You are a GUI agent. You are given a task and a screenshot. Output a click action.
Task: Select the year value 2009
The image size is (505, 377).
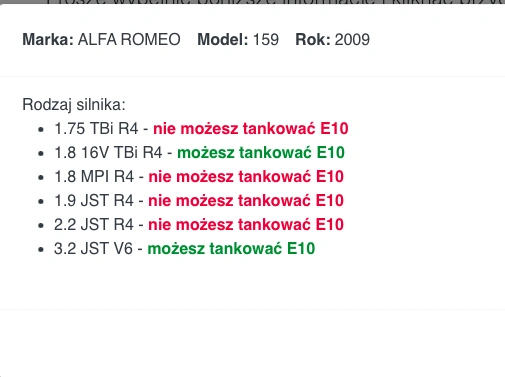tap(352, 40)
